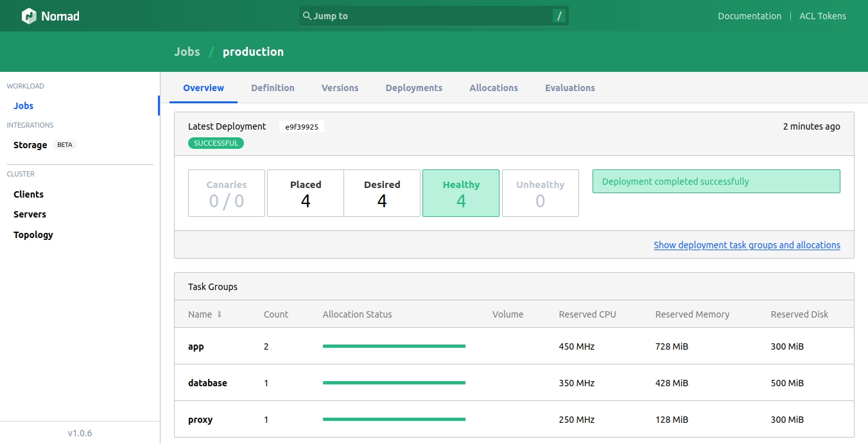Click Jobs breadcrumb in header

pos(187,52)
